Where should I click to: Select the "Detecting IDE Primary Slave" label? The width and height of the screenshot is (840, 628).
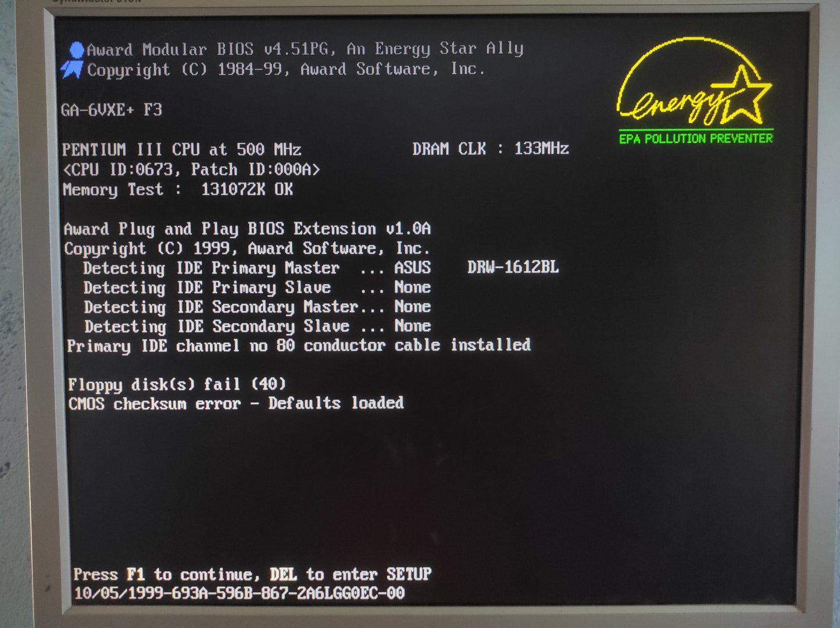coord(207,288)
